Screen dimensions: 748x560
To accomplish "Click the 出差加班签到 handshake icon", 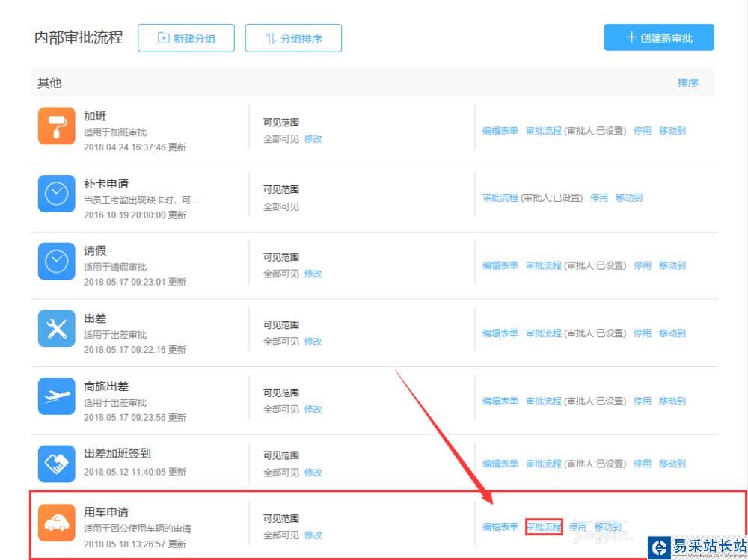I will point(56,464).
